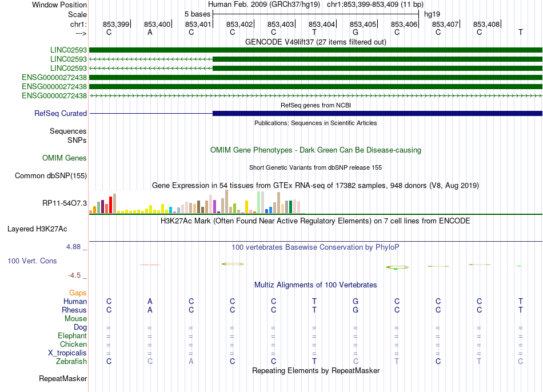Click the ---> sequence direction arrow label
Screen dimensions: 543x392
(x=81, y=33)
